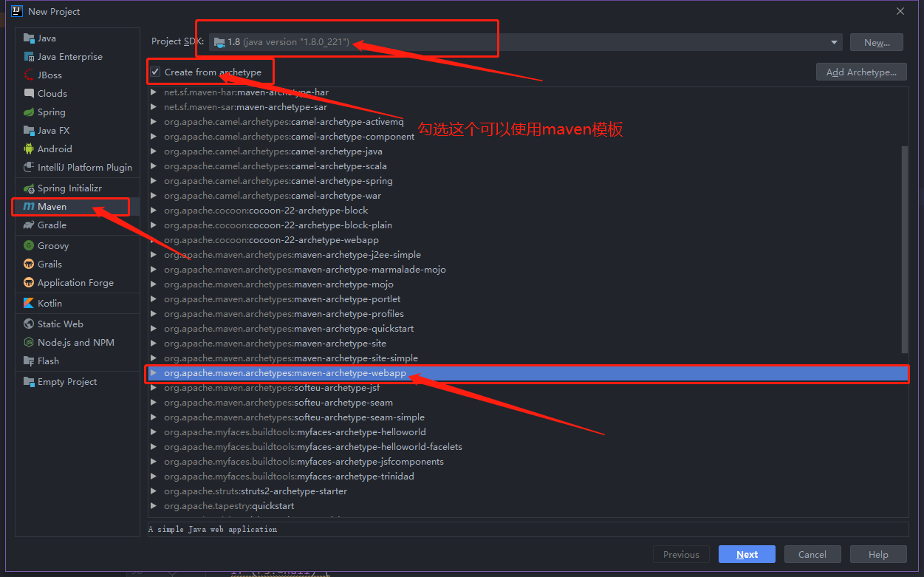924x577 pixels.
Task: Click the Java folder icon in sidebar
Action: tap(29, 38)
